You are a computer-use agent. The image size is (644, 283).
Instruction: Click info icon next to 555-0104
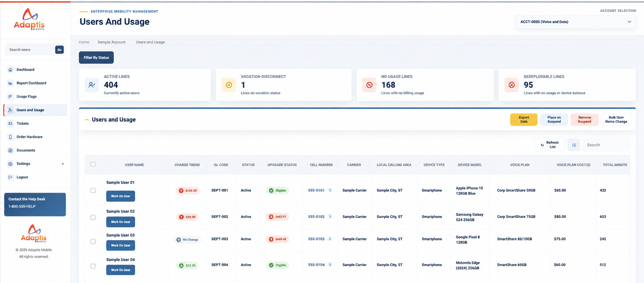point(330,265)
